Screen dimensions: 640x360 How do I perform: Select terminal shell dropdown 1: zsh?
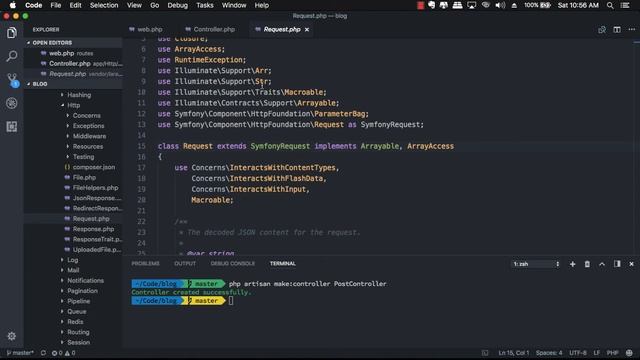point(536,264)
